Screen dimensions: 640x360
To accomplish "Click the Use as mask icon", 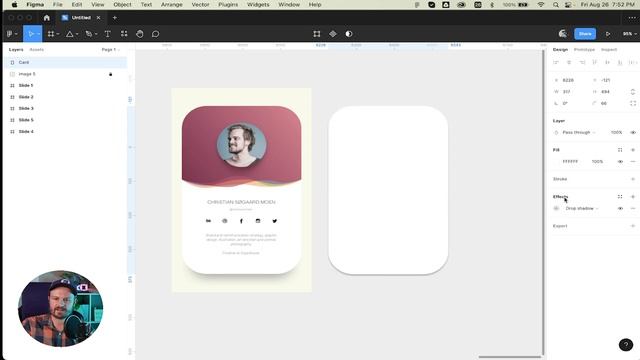I will 349,34.
